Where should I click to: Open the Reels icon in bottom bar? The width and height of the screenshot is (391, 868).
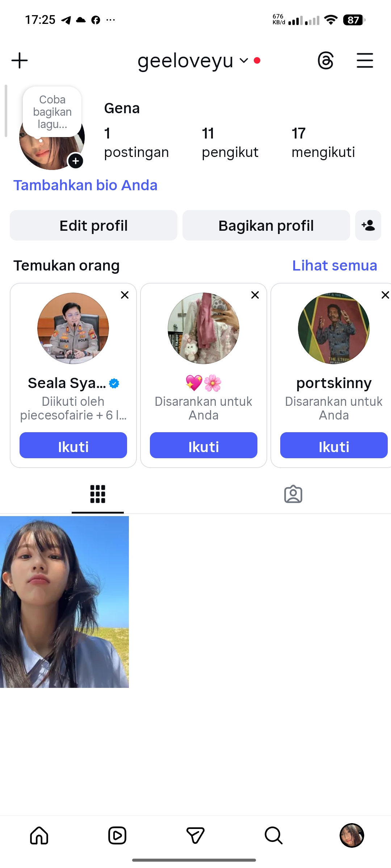pyautogui.click(x=117, y=835)
